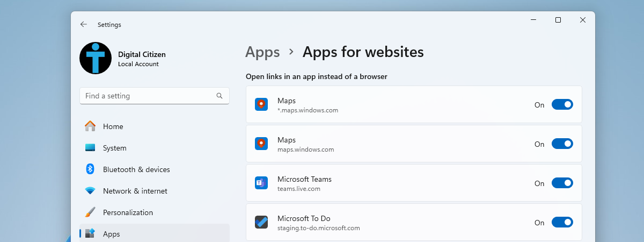Screen dimensions: 644x242
Task: Toggle the maps.windows.com switch
Action: (562, 144)
